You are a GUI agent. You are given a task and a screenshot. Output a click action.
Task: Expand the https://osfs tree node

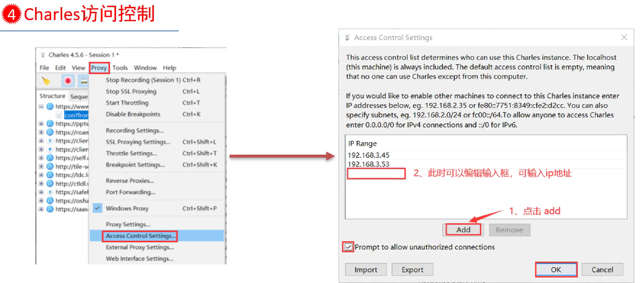[x=41, y=201]
